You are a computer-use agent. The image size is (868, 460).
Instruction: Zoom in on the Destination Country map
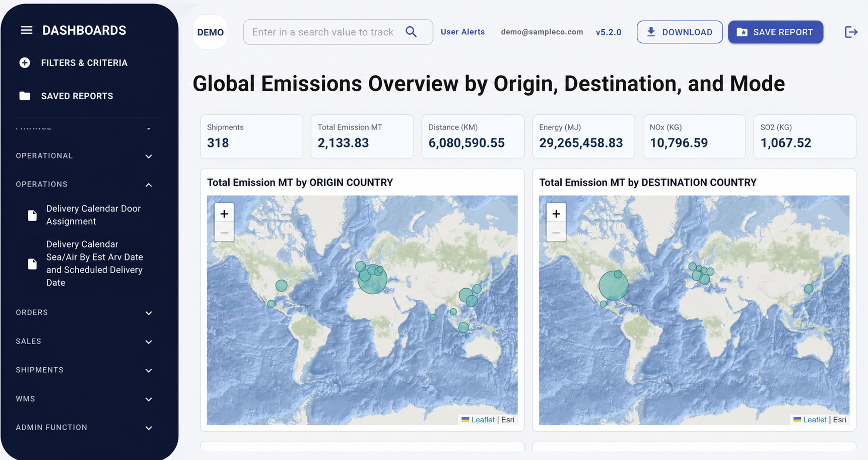coord(556,214)
